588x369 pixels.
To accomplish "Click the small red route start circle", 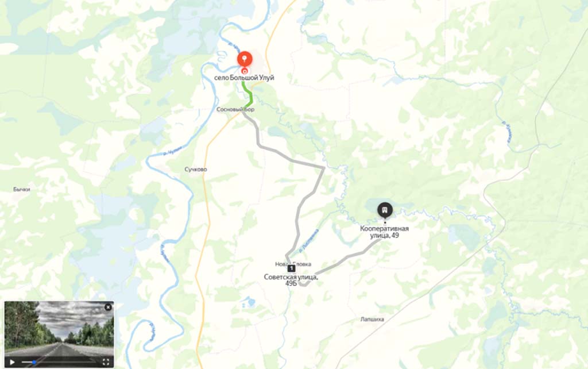I will pos(245,71).
